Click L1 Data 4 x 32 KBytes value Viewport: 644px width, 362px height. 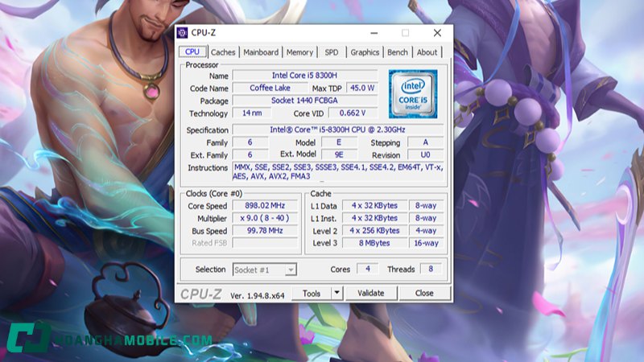coord(374,205)
